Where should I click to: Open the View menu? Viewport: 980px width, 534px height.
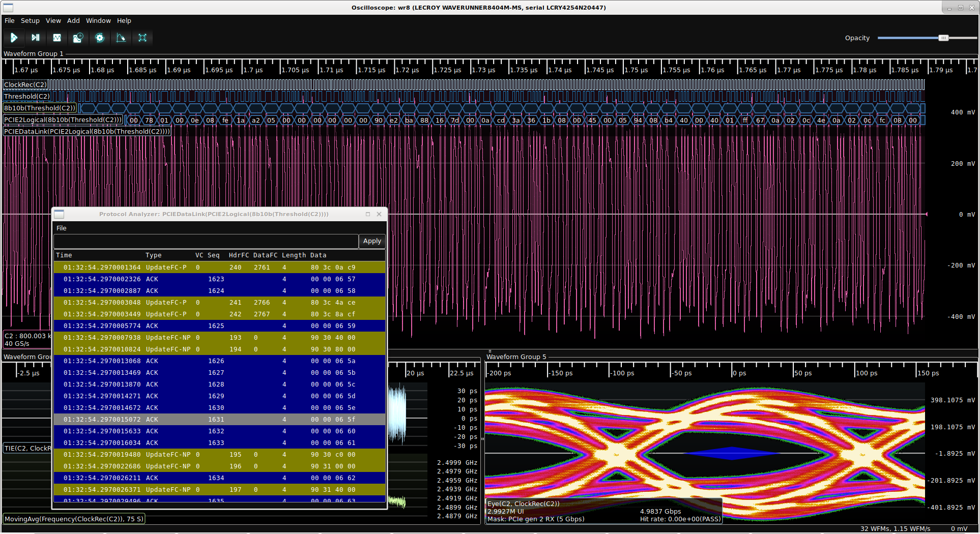click(53, 21)
